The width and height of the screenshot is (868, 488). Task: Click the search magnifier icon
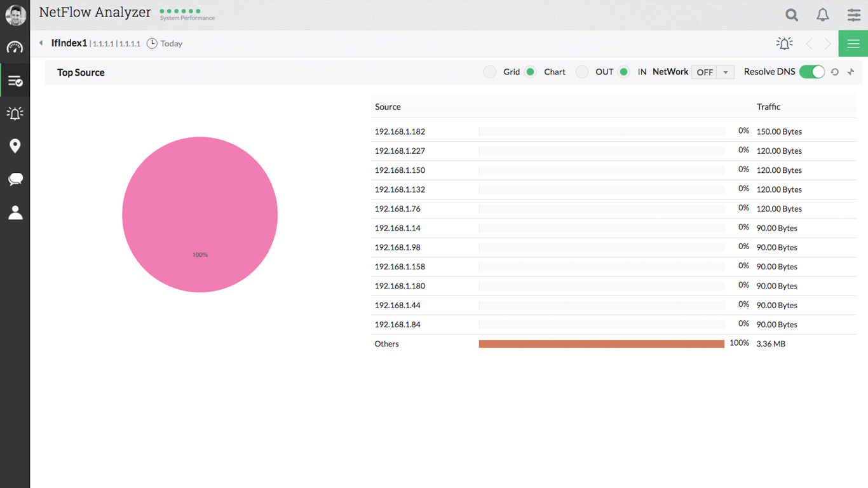[x=791, y=15]
